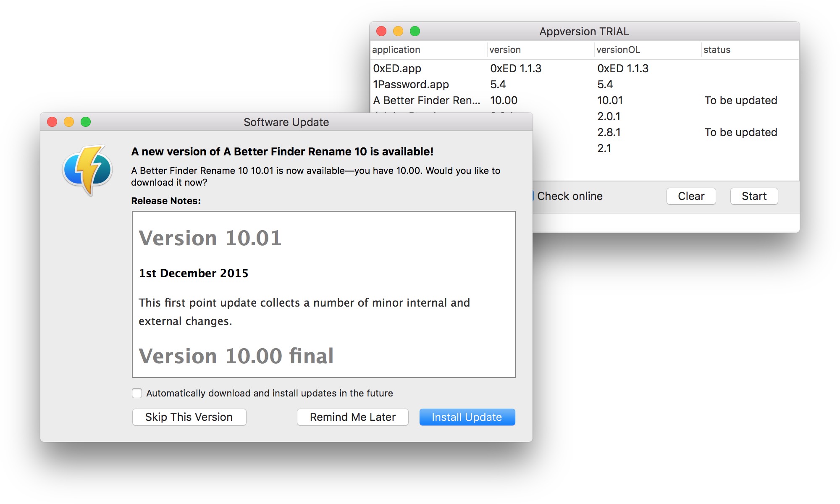Select the 0xED.app row
Screen dimensions: 840x504
[397, 68]
